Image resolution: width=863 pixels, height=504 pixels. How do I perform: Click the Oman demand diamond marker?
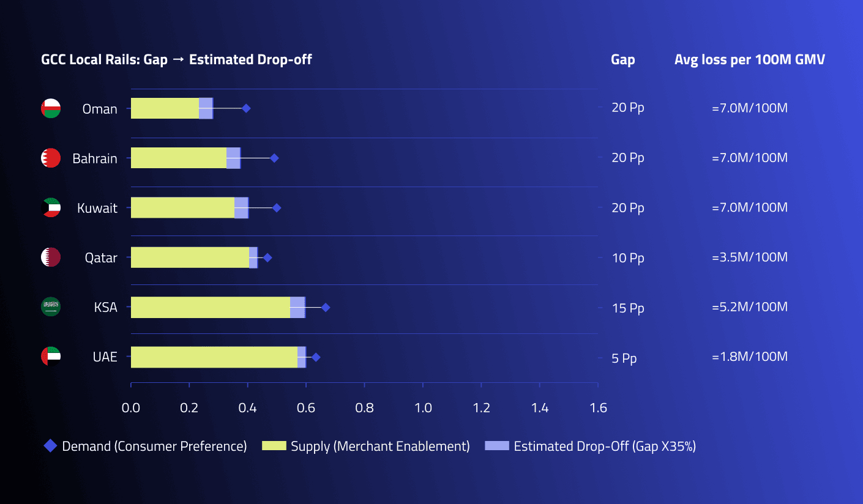click(x=246, y=108)
